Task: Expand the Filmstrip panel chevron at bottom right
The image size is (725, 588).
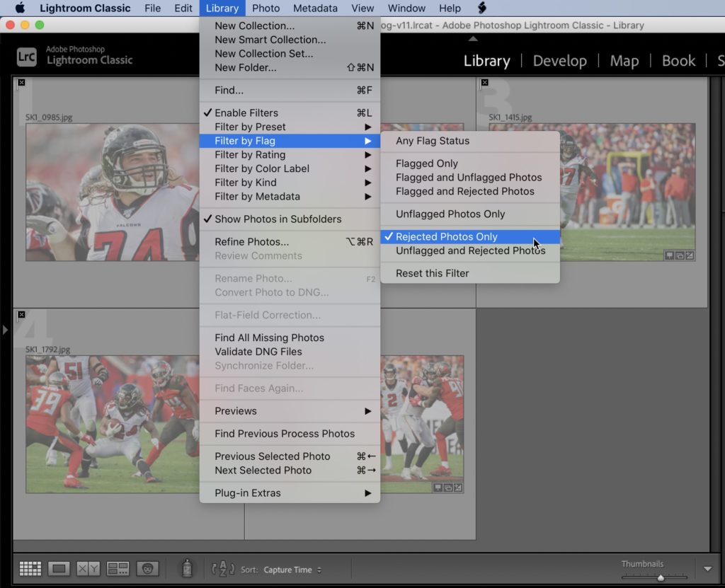Action: [x=707, y=567]
